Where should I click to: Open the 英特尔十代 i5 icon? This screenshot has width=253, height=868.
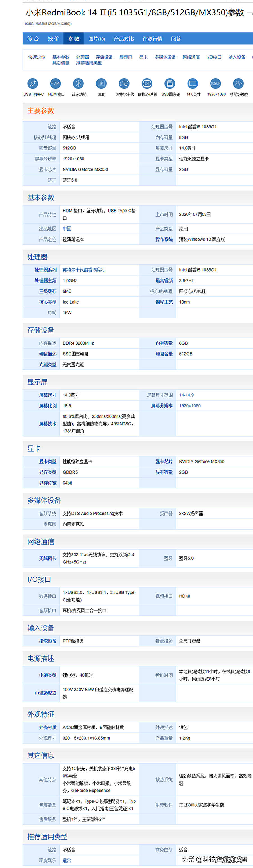(124, 83)
